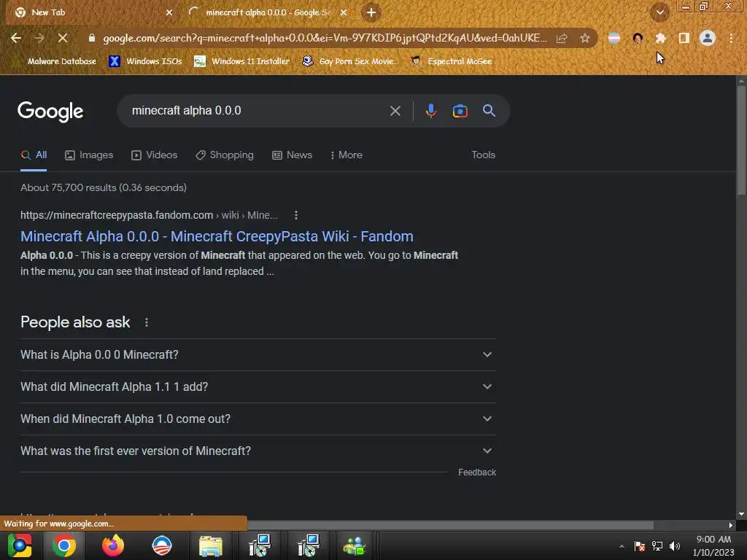Open the Windows 11 Installer bookmark
747x560 pixels.
click(242, 61)
